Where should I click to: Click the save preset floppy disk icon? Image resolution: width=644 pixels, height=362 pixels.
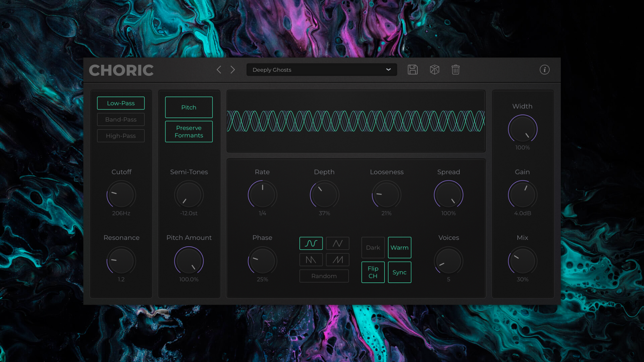[x=413, y=70]
